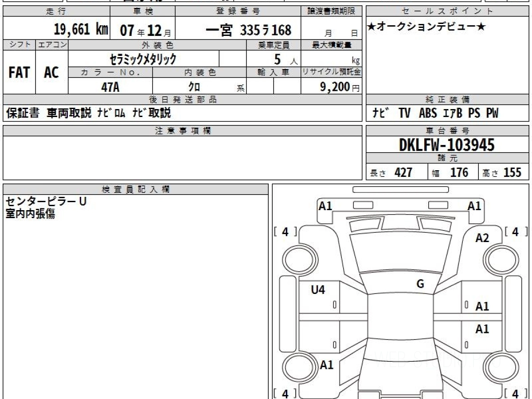
Task: Click the 純正装備 header bar
Action: [448, 100]
